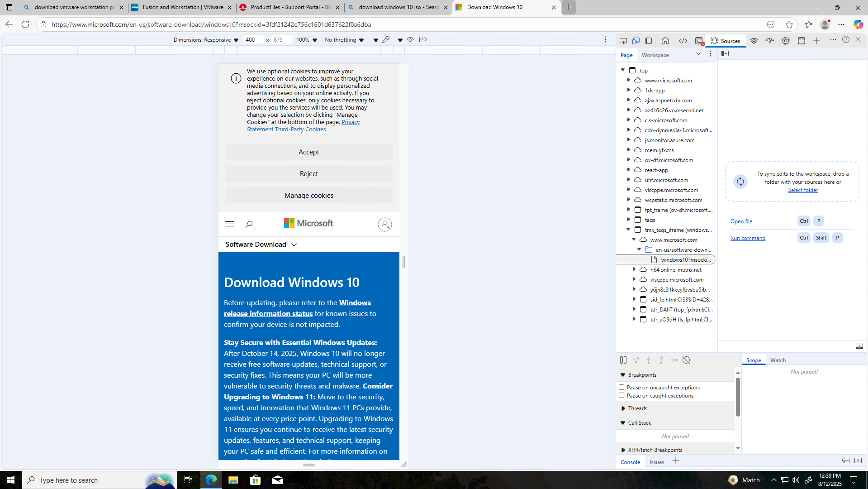This screenshot has height=489, width=868.
Task: Expand the h64.online-metrix.net node
Action: 634,269
